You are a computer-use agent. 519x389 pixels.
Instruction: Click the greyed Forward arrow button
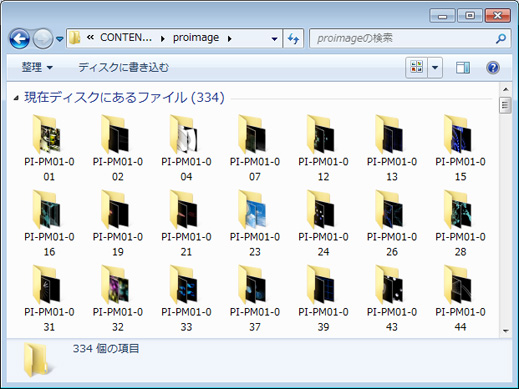[x=43, y=39]
